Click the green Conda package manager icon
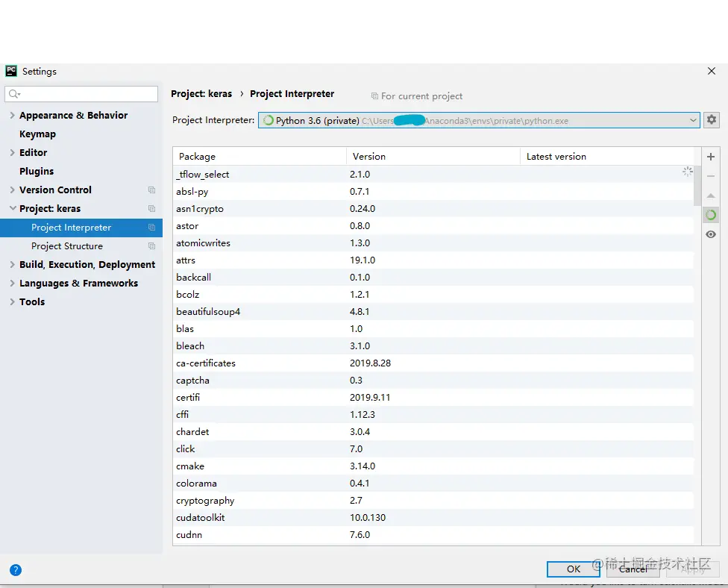The height and width of the screenshot is (588, 728). [710, 215]
